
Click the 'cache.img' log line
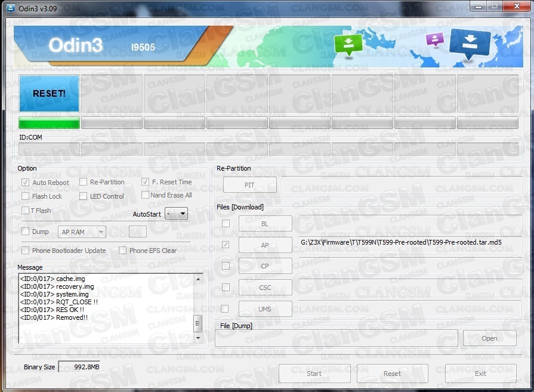53,279
